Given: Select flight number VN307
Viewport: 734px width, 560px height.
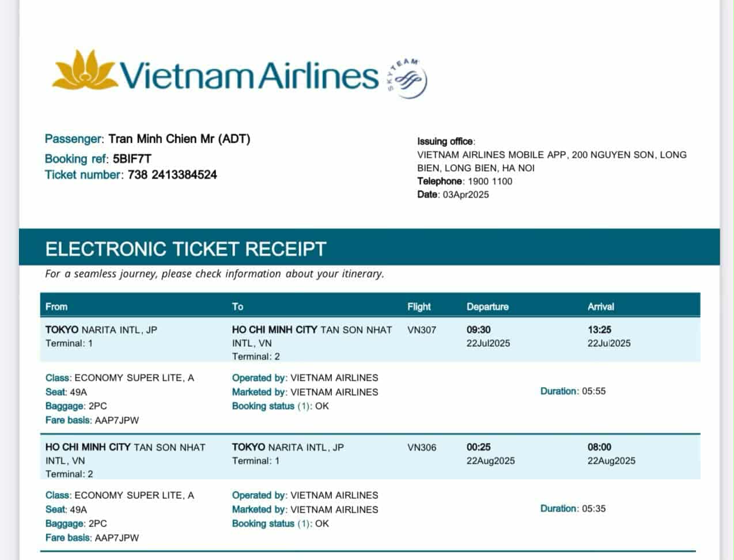Looking at the screenshot, I should tap(422, 330).
